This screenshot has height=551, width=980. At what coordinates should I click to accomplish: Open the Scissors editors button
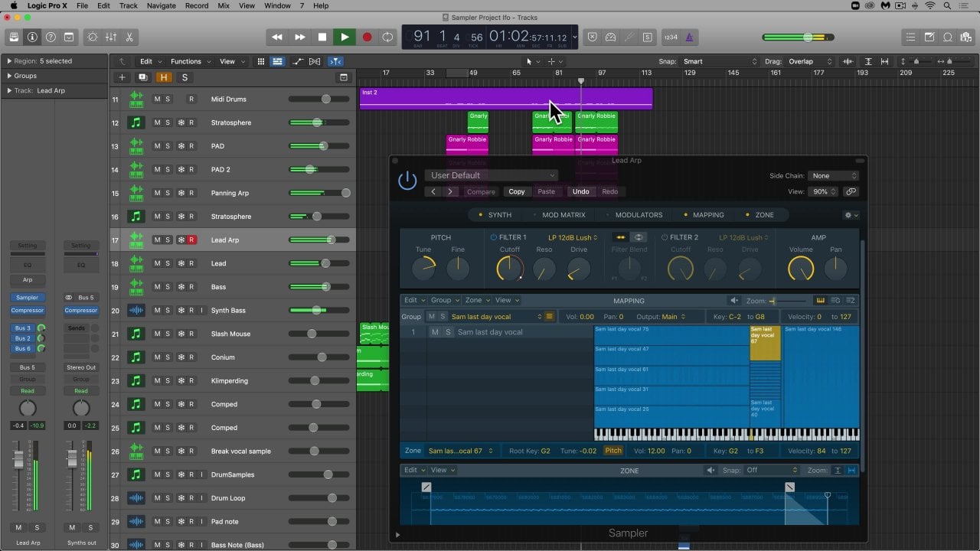coord(129,37)
